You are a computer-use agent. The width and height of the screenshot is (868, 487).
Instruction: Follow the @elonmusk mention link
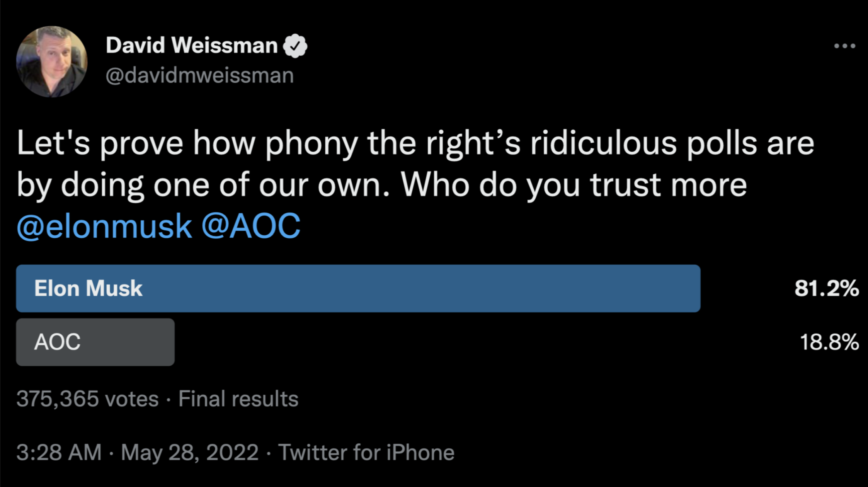point(104,226)
